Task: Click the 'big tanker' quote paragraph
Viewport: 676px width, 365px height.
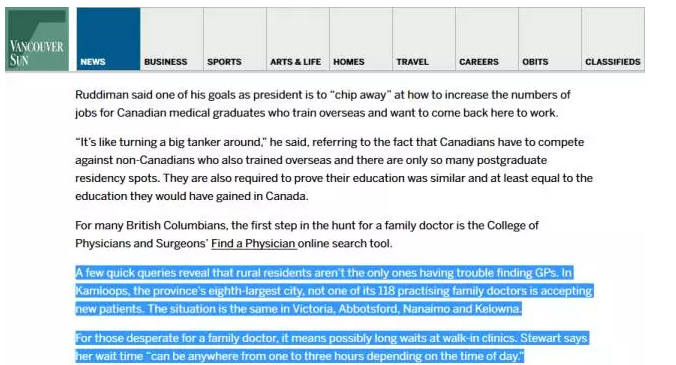Action: click(x=334, y=169)
